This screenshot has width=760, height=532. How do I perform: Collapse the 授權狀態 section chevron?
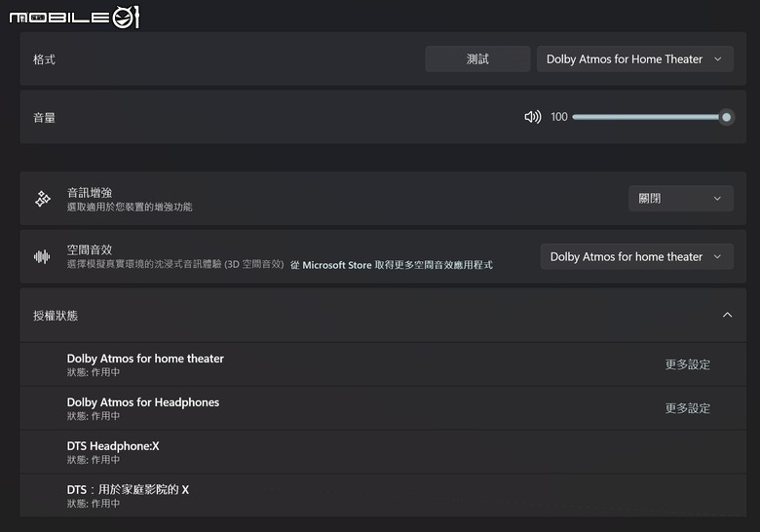[727, 315]
